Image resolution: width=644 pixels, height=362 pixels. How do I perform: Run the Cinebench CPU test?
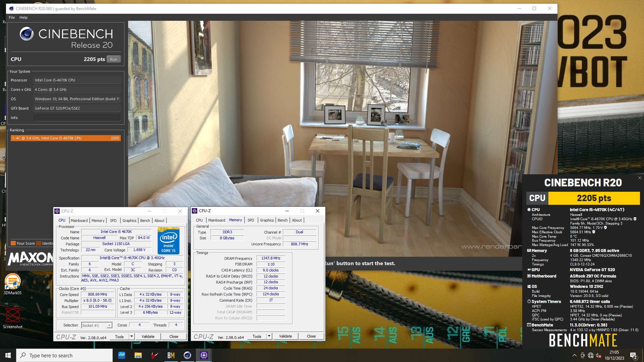(x=114, y=59)
